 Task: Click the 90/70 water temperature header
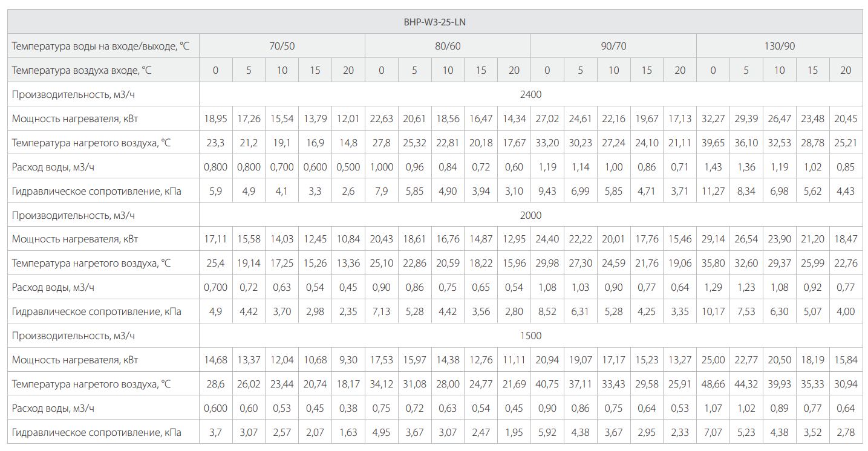point(613,46)
